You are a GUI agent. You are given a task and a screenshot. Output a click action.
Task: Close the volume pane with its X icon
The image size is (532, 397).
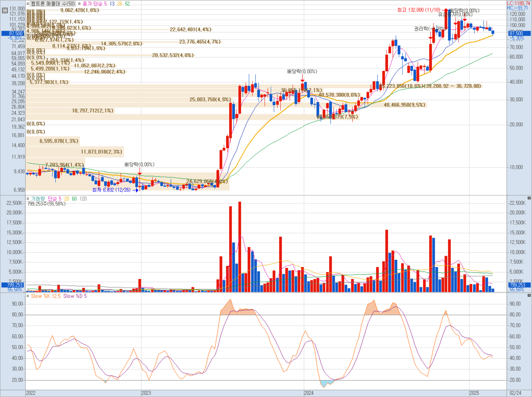[529, 198]
